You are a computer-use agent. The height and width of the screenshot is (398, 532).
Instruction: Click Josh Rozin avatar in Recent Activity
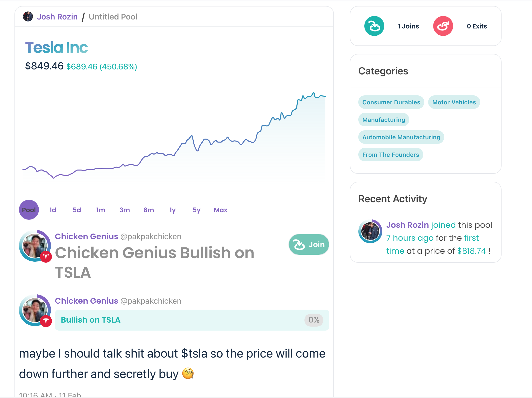point(370,231)
